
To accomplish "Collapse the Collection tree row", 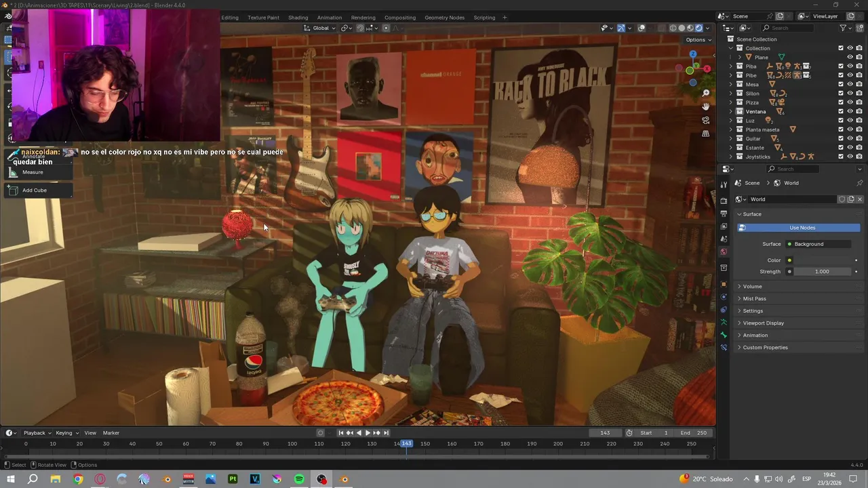I will tap(731, 48).
